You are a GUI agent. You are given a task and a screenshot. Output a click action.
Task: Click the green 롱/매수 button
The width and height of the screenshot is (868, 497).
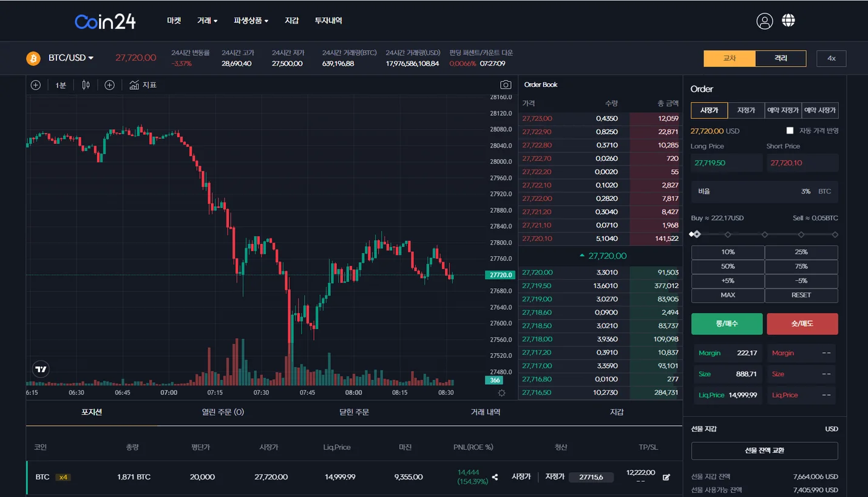727,324
